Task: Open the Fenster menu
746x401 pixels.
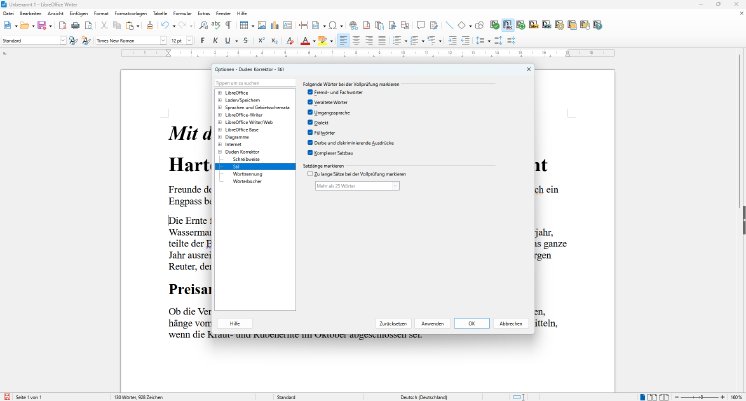Action: tap(223, 13)
